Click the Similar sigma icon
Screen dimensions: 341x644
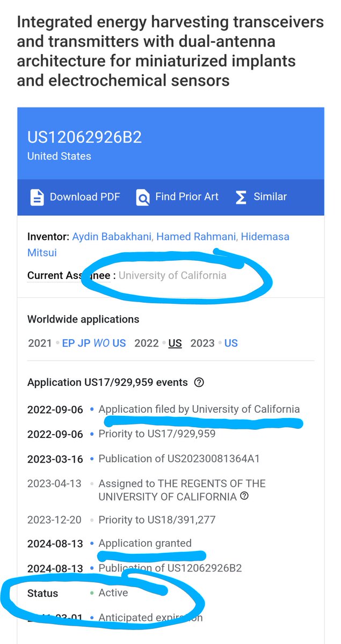pyautogui.click(x=242, y=197)
